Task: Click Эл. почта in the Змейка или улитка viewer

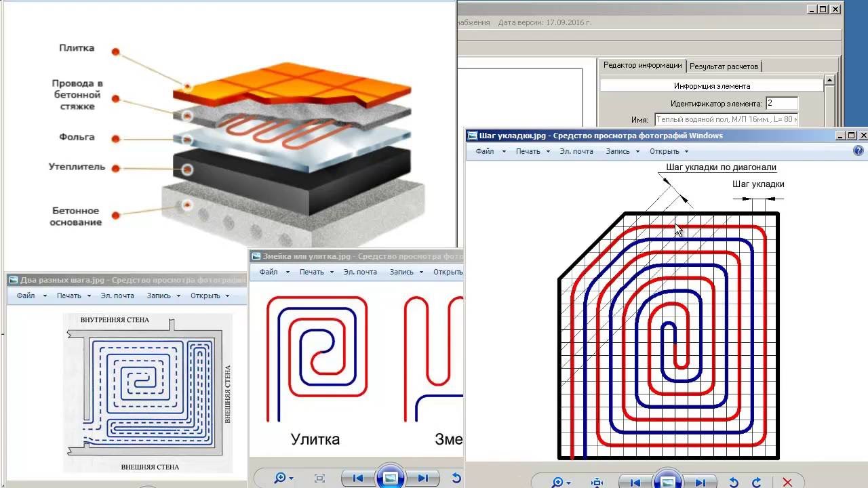Action: 359,272
